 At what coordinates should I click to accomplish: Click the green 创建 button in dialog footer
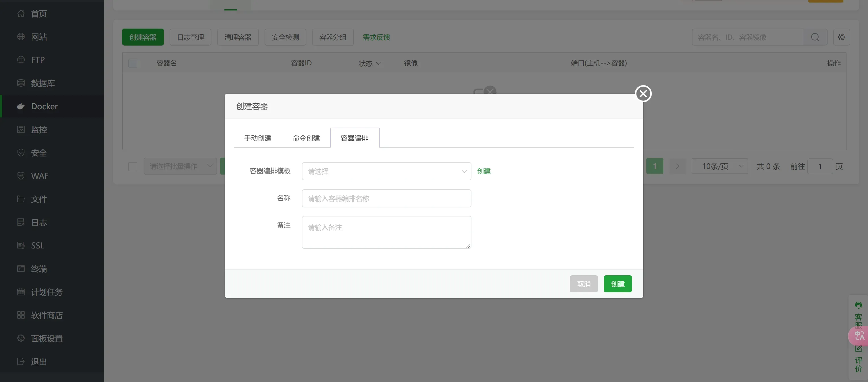coord(617,284)
